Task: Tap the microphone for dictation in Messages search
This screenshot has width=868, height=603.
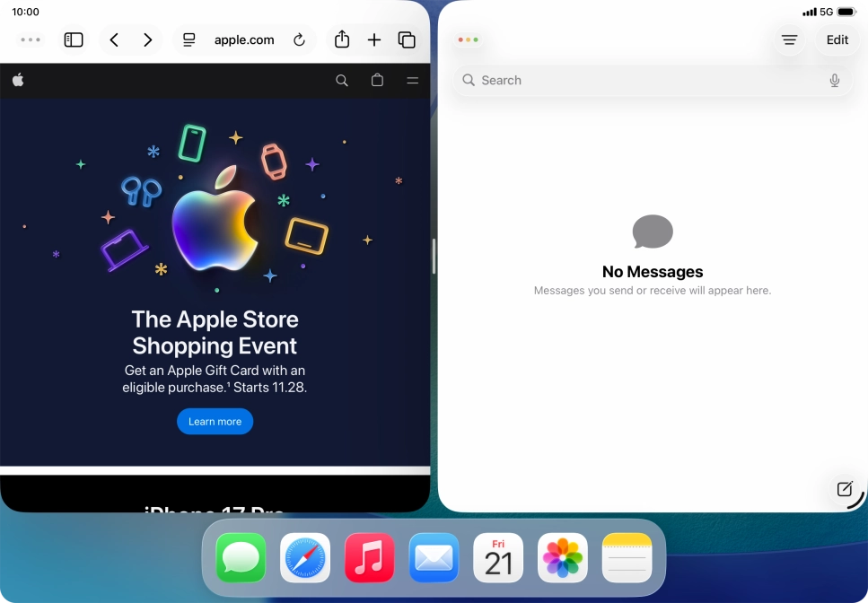Action: click(x=835, y=80)
